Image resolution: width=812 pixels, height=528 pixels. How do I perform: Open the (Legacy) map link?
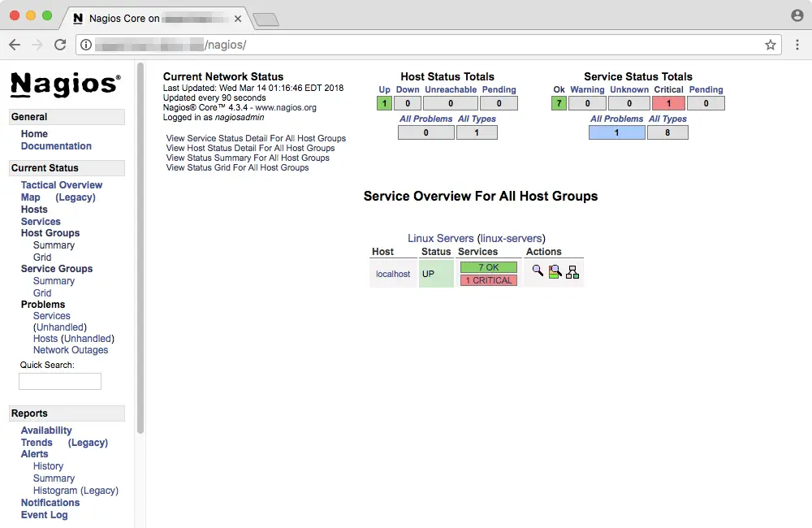coord(76,197)
